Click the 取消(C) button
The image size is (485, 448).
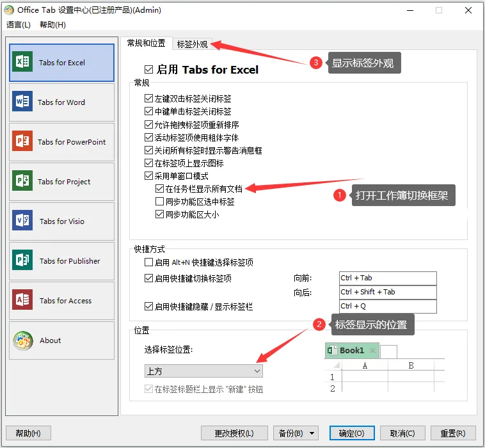pos(402,433)
